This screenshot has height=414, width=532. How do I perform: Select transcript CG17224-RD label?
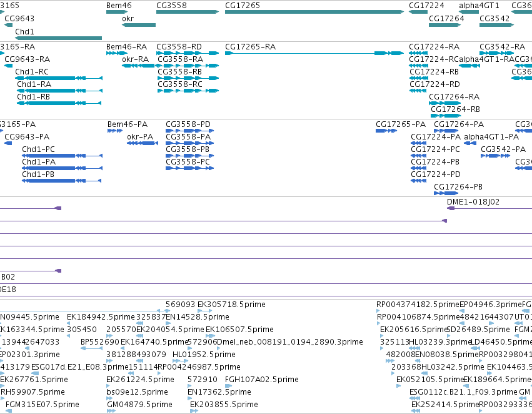pyautogui.click(x=434, y=84)
